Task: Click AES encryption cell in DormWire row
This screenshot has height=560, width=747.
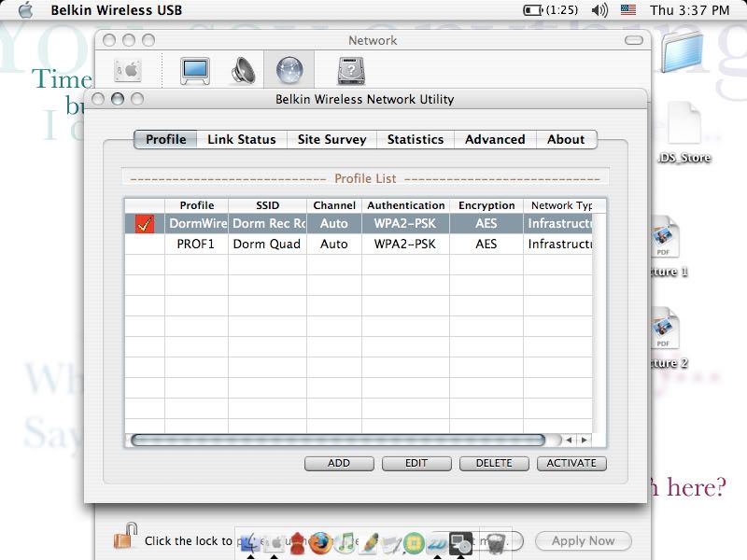Action: [x=486, y=223]
